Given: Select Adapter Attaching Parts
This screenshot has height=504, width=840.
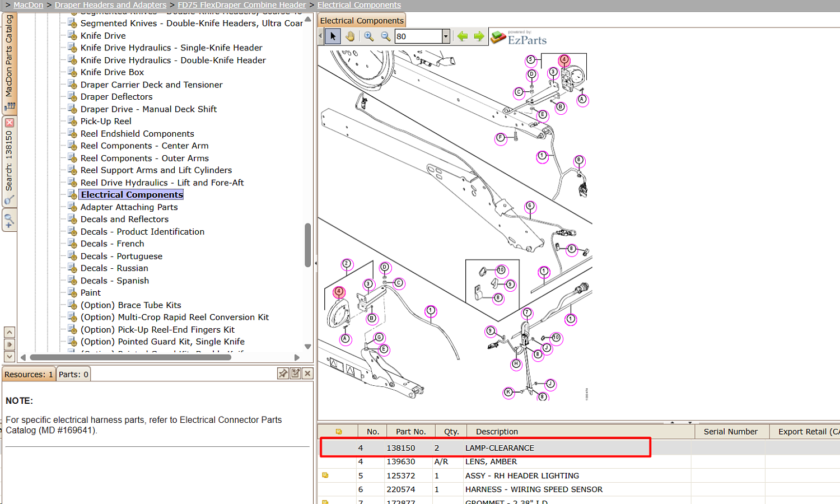Looking at the screenshot, I should pos(129,207).
